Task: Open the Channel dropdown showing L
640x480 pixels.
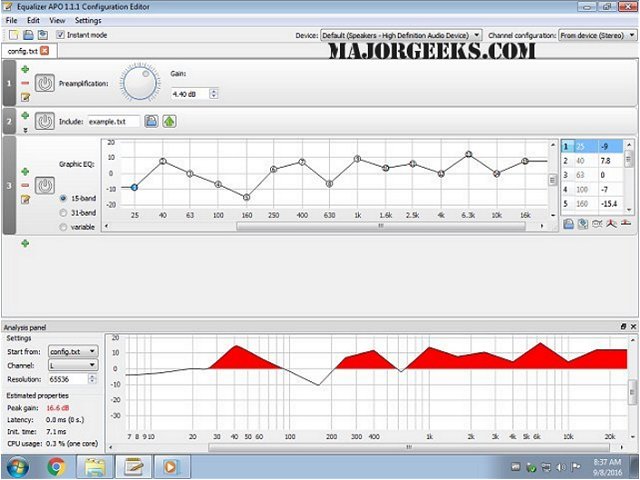Action: click(73, 365)
